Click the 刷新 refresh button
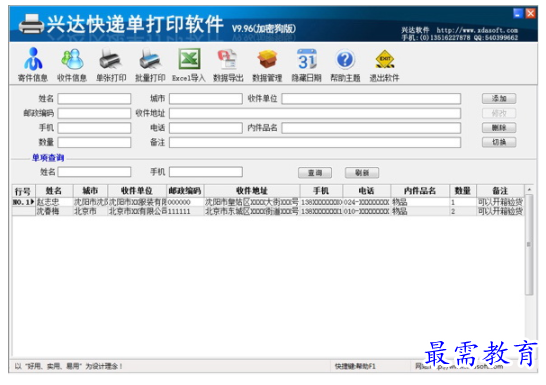Image resolution: width=546 pixels, height=385 pixels. tap(362, 173)
